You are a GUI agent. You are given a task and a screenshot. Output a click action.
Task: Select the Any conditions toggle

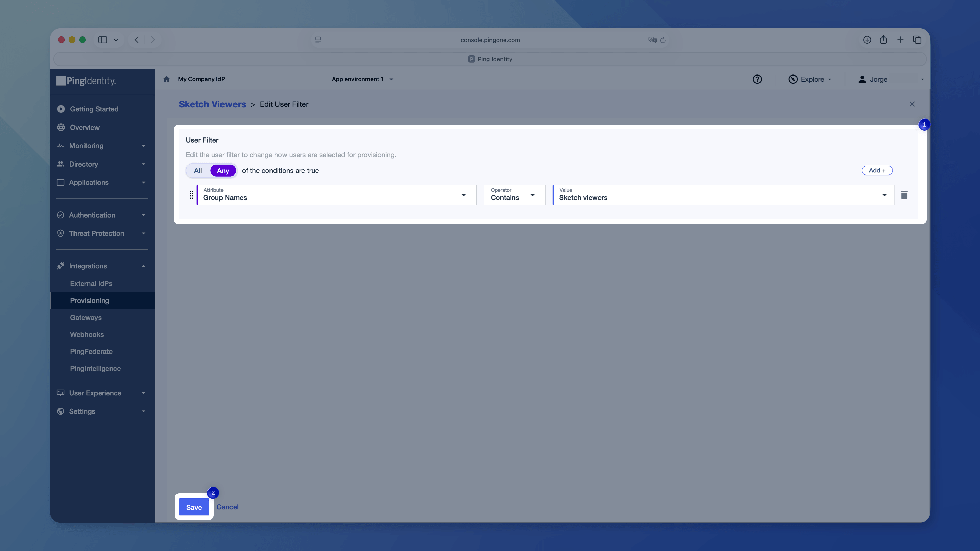click(223, 171)
